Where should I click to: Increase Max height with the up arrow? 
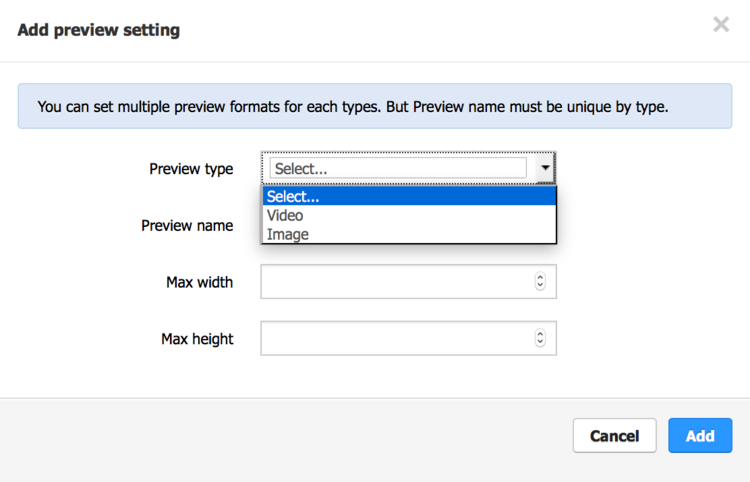click(x=540, y=334)
